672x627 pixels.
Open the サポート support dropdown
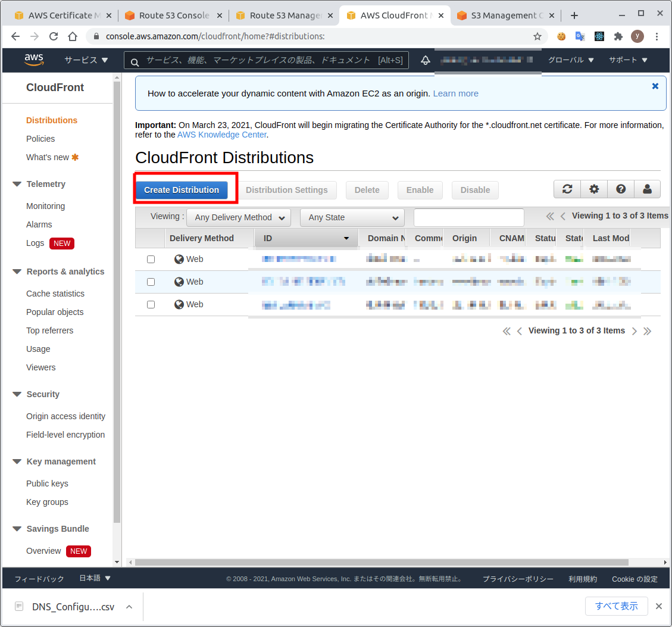pos(628,60)
